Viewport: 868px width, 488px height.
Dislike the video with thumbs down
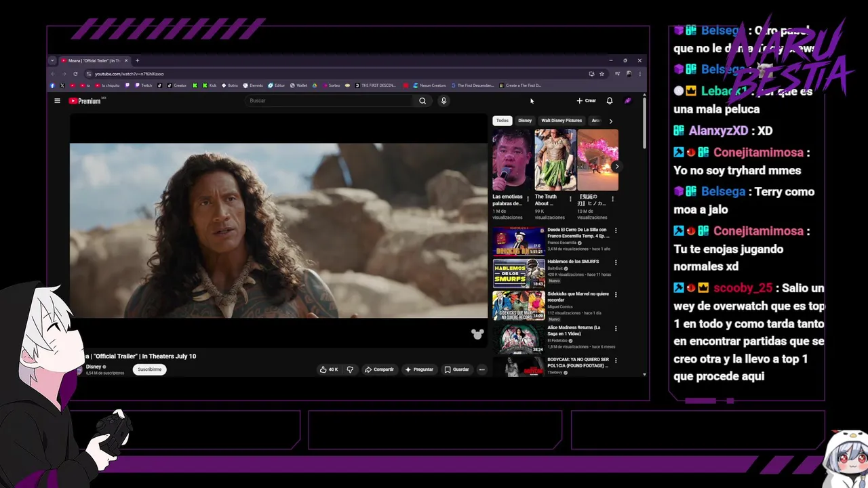point(350,369)
